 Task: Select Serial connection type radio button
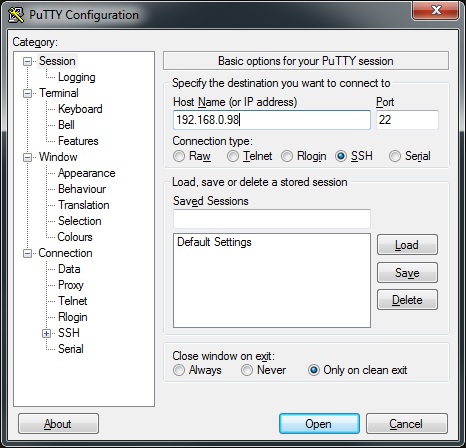click(x=395, y=156)
